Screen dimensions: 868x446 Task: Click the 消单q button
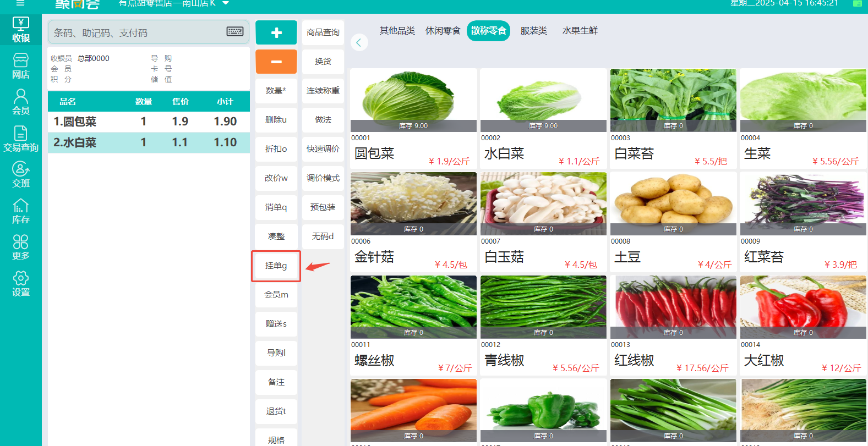tap(276, 207)
